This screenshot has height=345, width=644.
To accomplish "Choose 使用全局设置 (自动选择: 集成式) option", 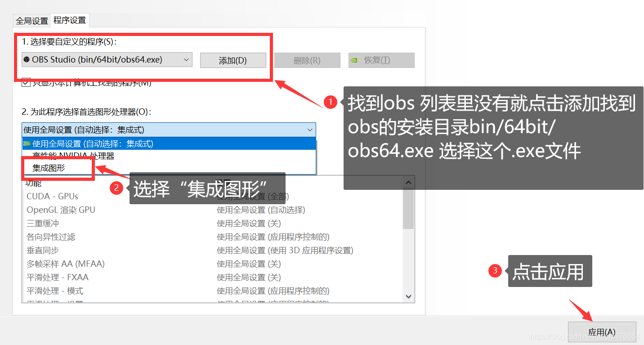I will pyautogui.click(x=169, y=144).
